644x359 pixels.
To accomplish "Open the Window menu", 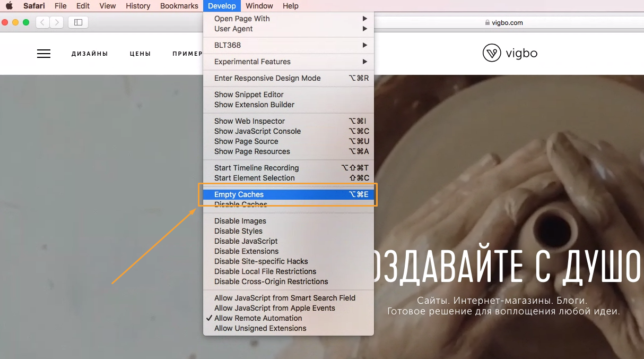I will tap(259, 6).
